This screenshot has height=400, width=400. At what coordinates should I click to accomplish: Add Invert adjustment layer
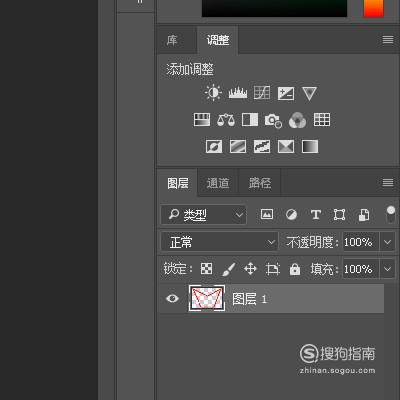pyautogui.click(x=214, y=146)
